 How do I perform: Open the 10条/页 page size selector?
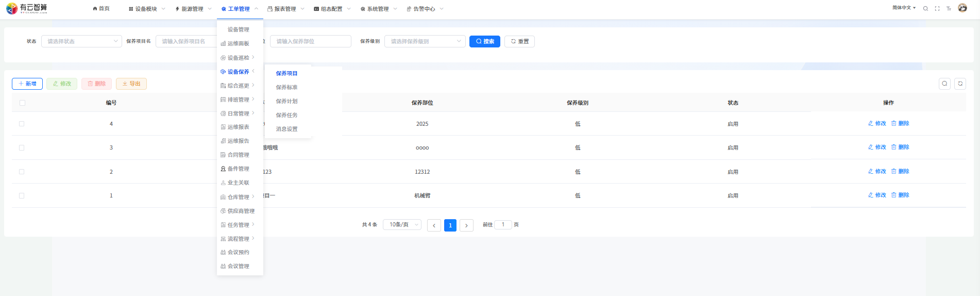click(402, 225)
